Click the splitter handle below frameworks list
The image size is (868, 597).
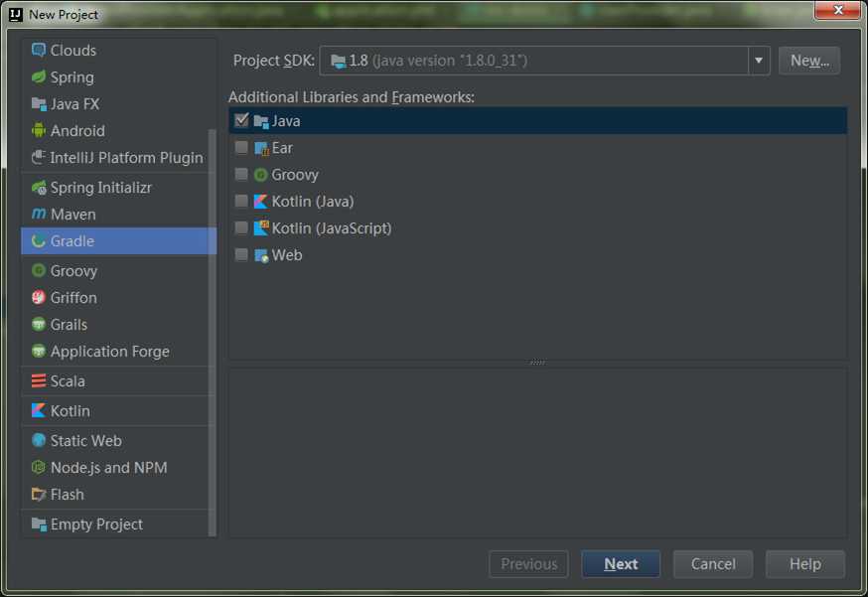(x=537, y=363)
